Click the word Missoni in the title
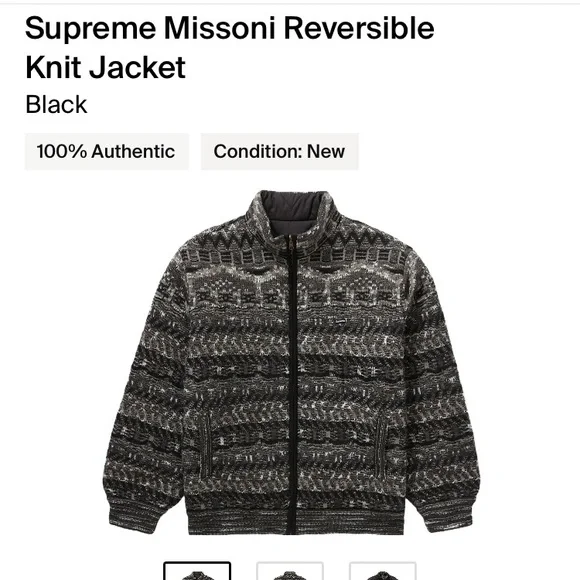 pyautogui.click(x=220, y=28)
